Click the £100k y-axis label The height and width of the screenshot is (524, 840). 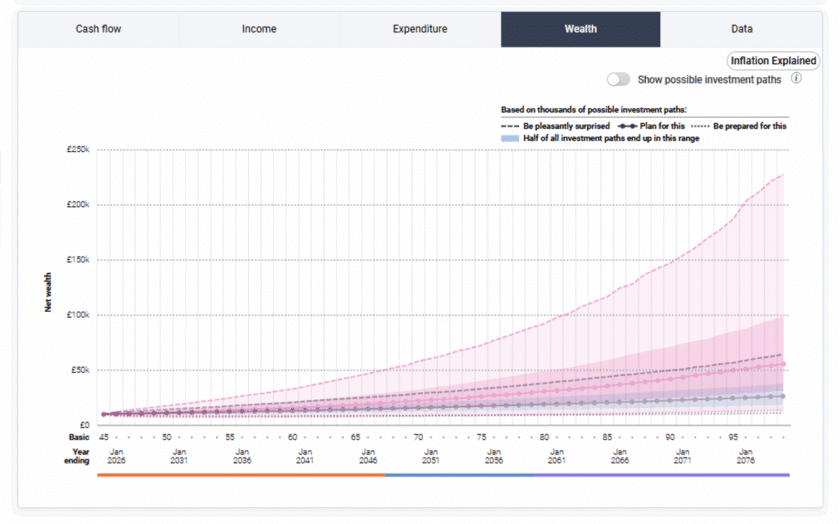point(78,315)
